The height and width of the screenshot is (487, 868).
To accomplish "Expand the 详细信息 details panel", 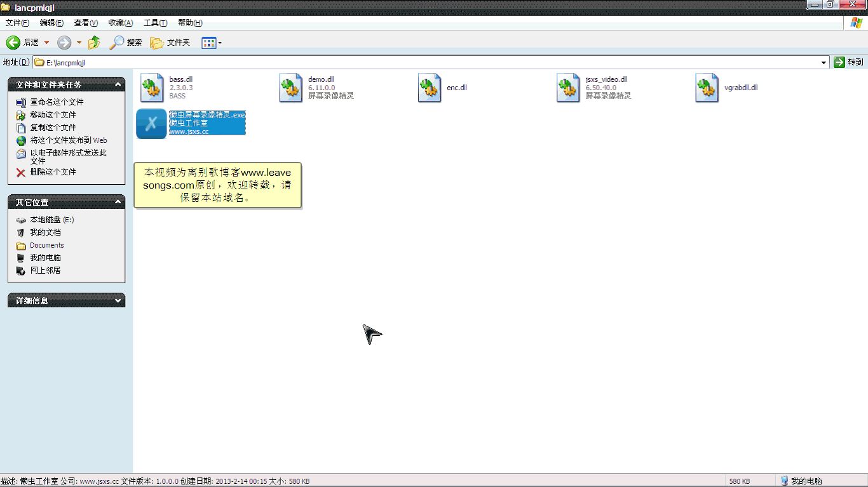I will pyautogui.click(x=118, y=301).
